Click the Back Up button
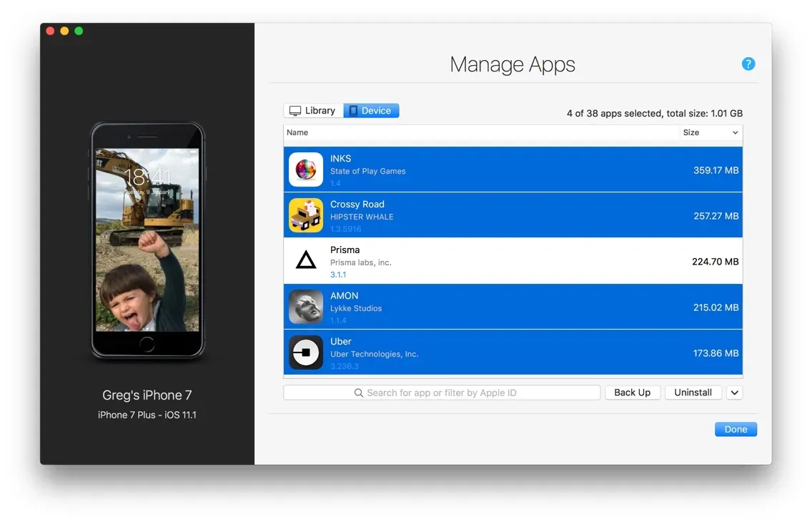The width and height of the screenshot is (812, 522). (632, 392)
